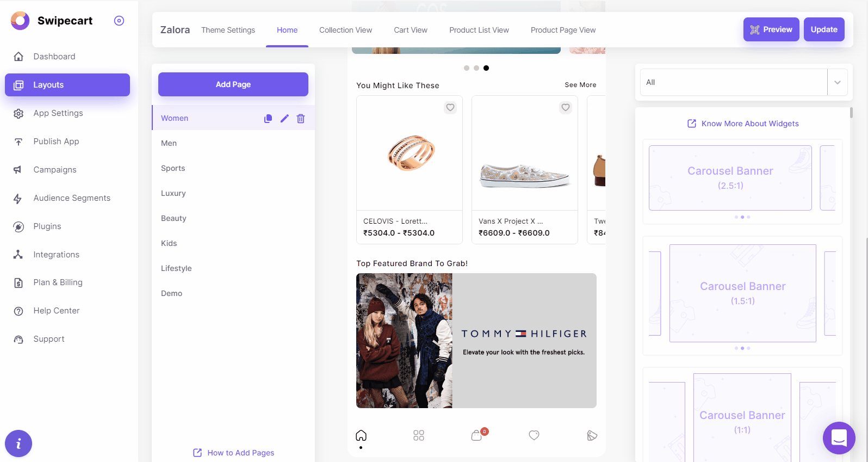Viewport: 868px width, 462px height.
Task: Select the Carousel Banner (1.5:1) widget
Action: [x=742, y=295]
